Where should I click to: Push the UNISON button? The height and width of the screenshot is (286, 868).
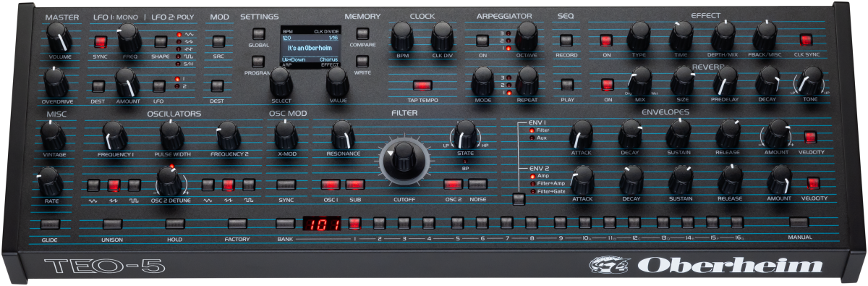click(x=112, y=224)
